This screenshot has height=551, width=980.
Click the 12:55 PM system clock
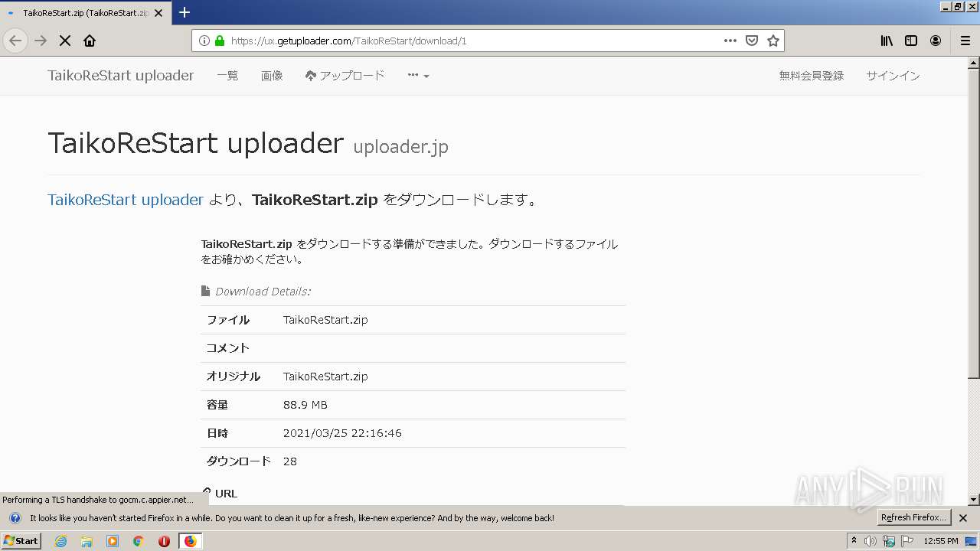tap(941, 541)
